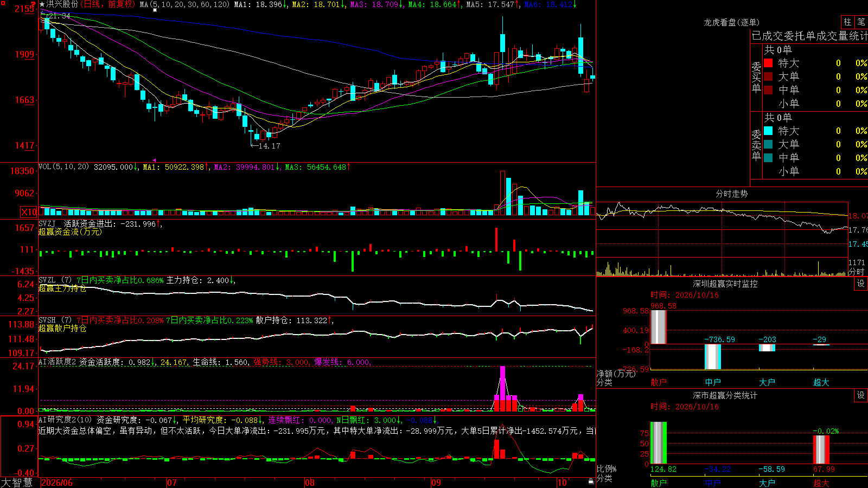868x488 pixels.
Task: Click 超大 category in 深市超赢分类统计 chart
Action: [x=821, y=483]
